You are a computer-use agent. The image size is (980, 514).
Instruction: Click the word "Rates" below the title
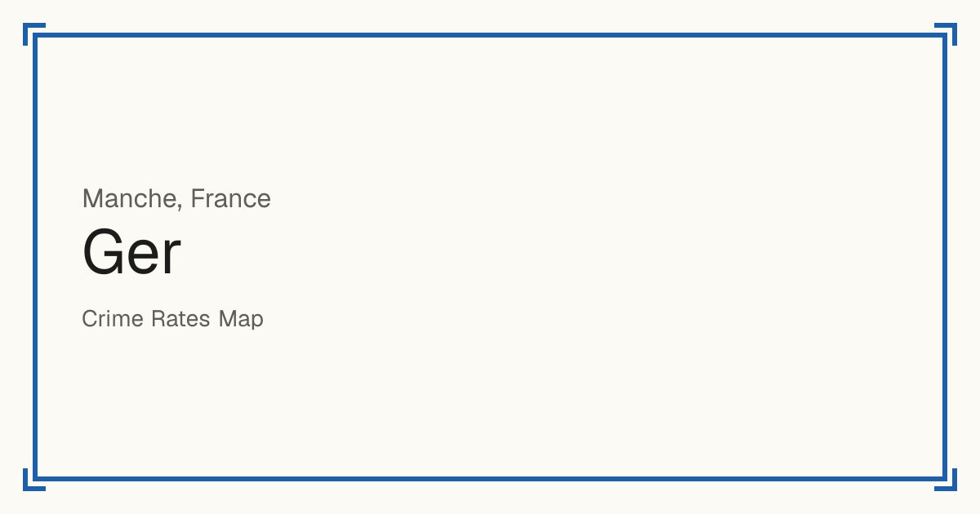click(181, 318)
